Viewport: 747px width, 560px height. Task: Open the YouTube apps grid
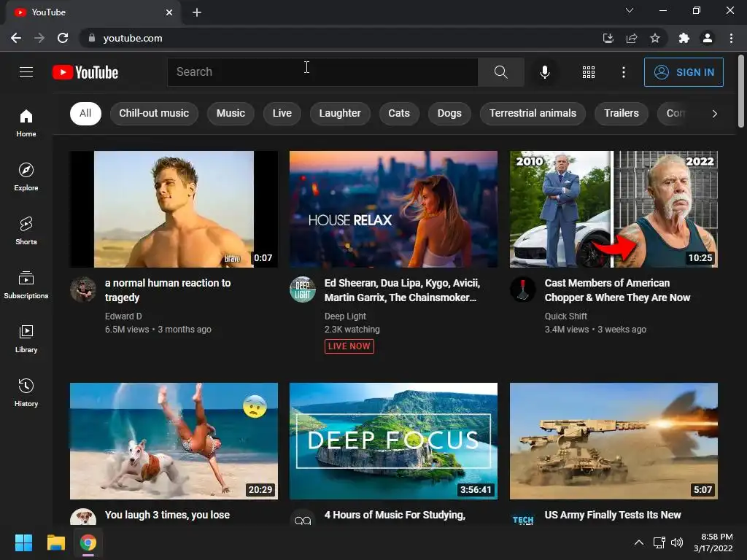click(589, 72)
